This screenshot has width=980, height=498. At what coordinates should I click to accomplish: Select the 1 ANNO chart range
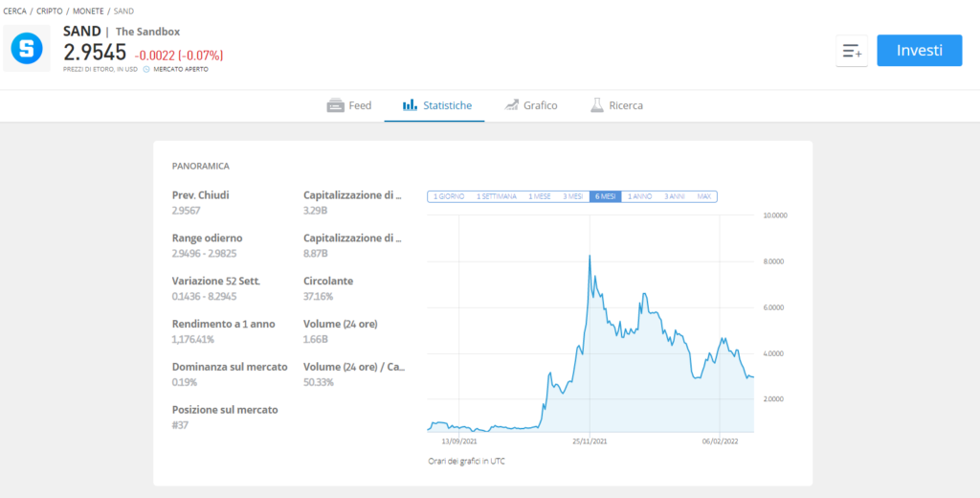tap(639, 196)
